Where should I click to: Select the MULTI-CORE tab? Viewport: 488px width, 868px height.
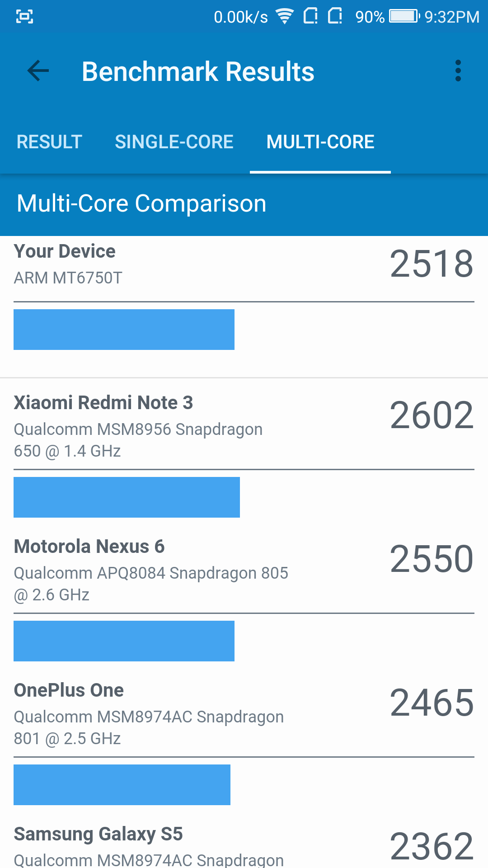click(320, 142)
